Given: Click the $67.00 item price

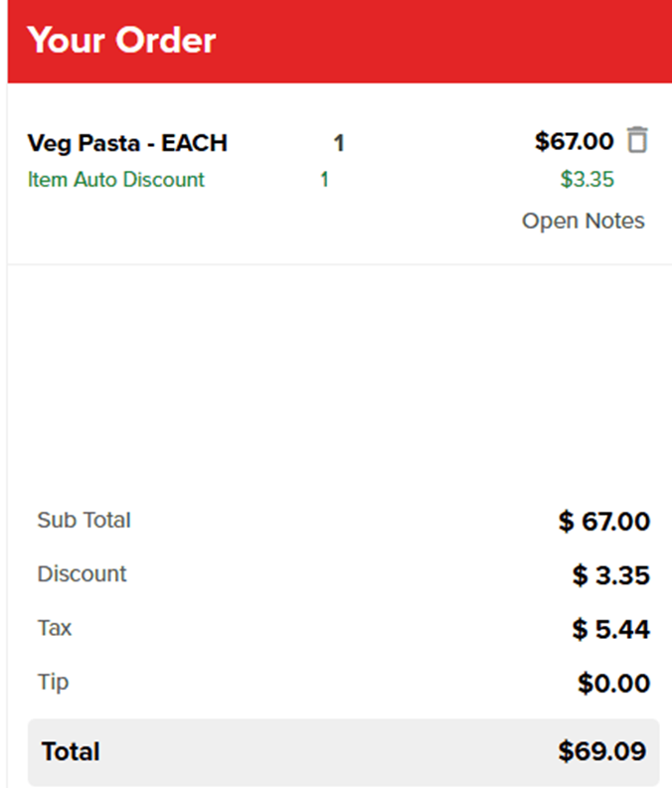Looking at the screenshot, I should pyautogui.click(x=574, y=142).
